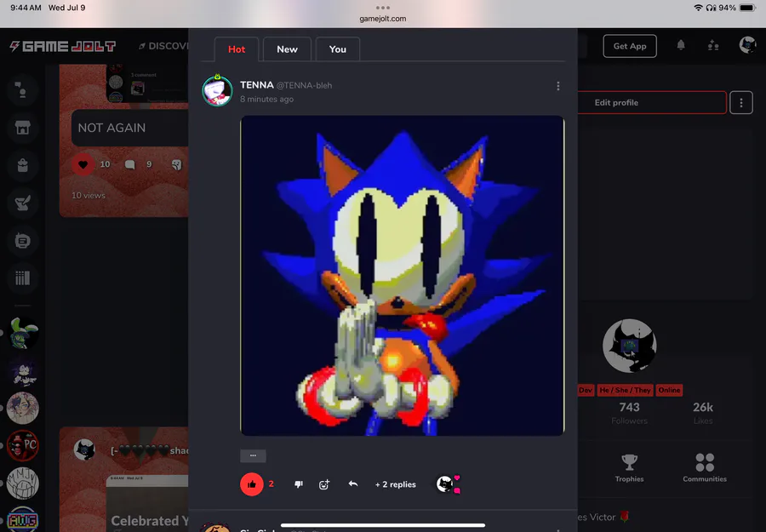
Task: Tap the Wi-Fi status icon
Action: coord(698,8)
